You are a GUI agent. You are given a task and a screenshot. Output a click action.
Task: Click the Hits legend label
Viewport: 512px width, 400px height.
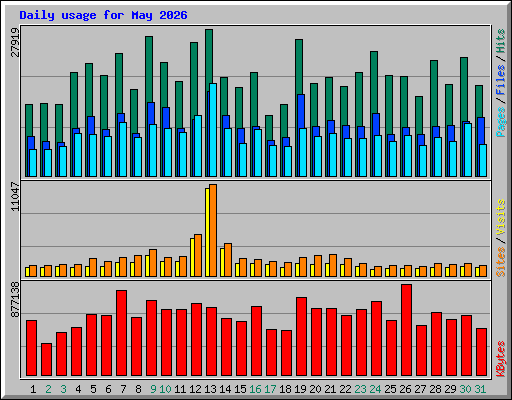click(x=500, y=41)
